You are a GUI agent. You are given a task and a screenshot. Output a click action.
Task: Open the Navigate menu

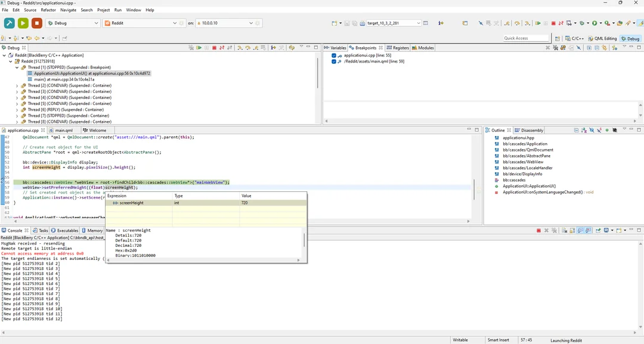tap(68, 10)
